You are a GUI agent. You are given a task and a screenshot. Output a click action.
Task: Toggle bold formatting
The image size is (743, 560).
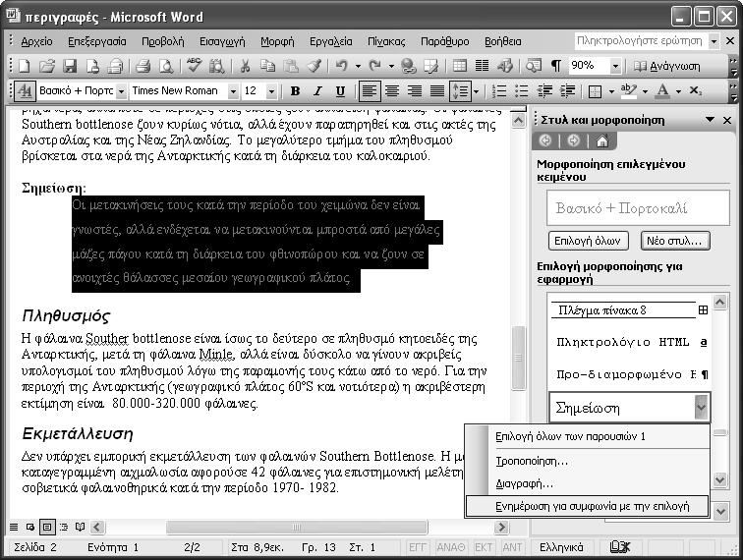295,91
